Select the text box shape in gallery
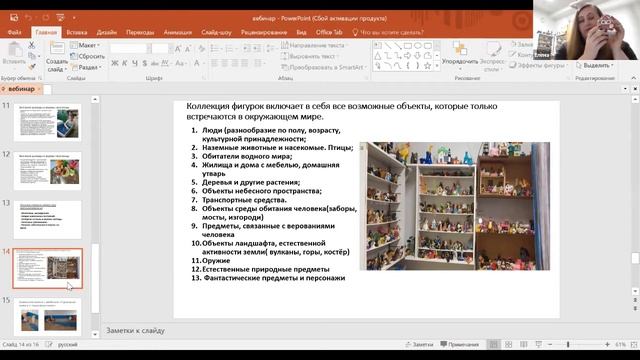Viewport: 640px width, 360px height. point(378,46)
